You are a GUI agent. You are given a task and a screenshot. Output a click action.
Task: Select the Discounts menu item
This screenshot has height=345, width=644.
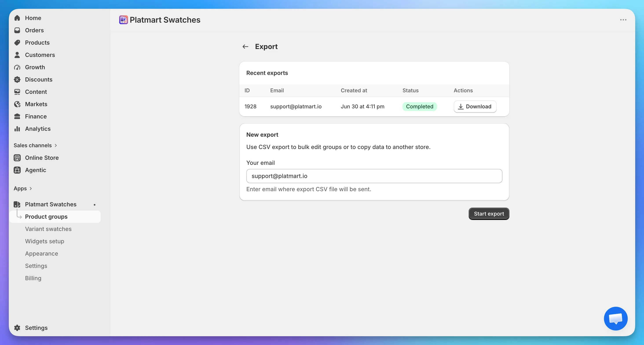click(39, 80)
